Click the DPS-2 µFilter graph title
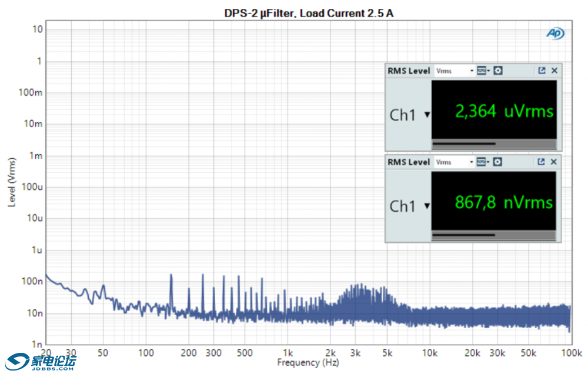 click(x=309, y=14)
